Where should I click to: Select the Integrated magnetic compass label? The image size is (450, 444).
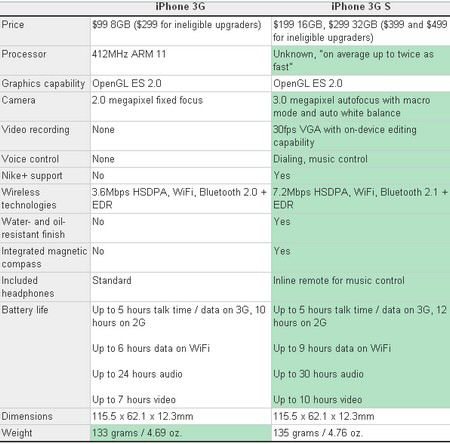pyautogui.click(x=44, y=258)
